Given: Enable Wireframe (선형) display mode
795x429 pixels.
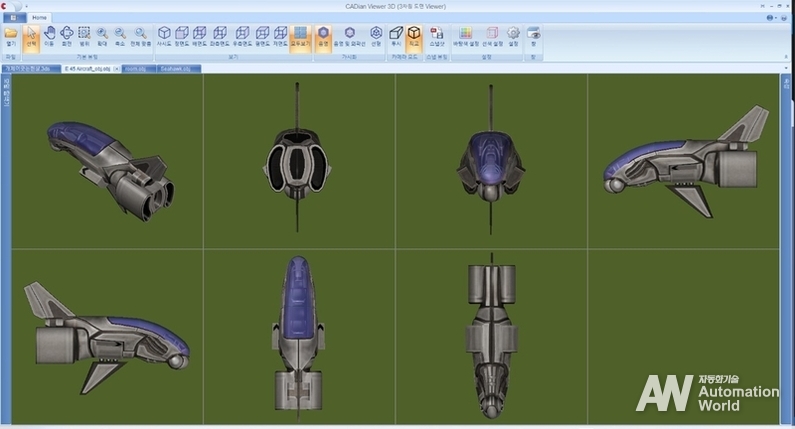Looking at the screenshot, I should point(376,37).
